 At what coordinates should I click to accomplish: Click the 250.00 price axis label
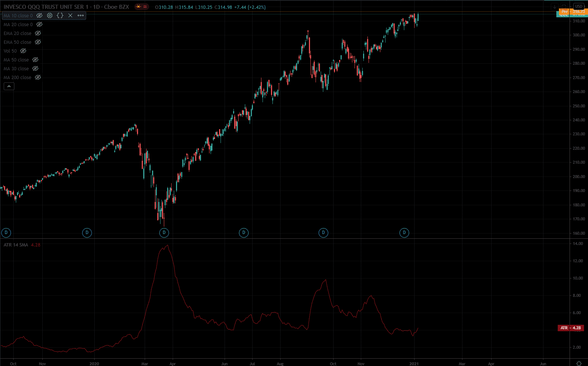pyautogui.click(x=579, y=106)
